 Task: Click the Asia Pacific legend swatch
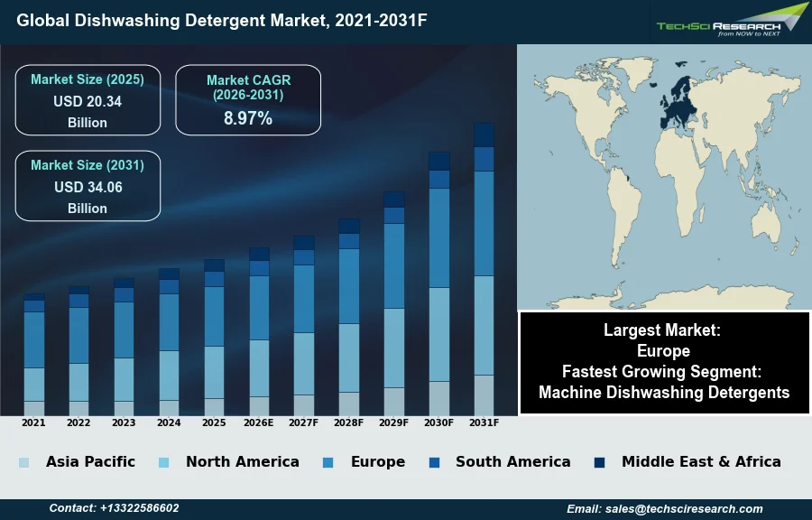click(x=24, y=462)
